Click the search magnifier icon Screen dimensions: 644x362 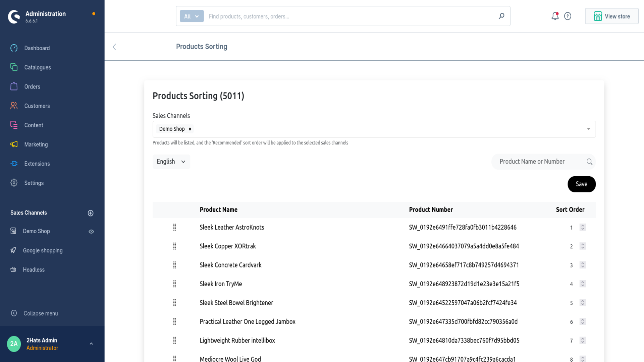590,161
